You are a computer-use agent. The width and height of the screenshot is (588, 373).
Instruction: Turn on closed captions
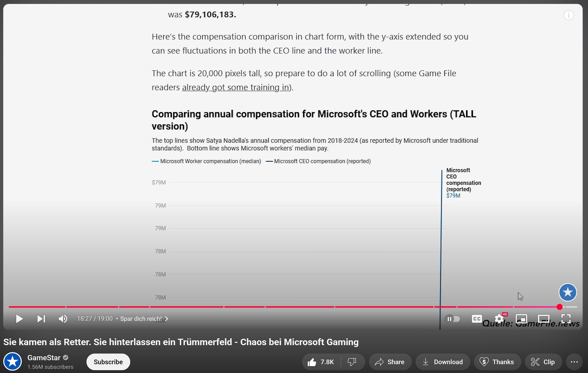click(x=477, y=319)
